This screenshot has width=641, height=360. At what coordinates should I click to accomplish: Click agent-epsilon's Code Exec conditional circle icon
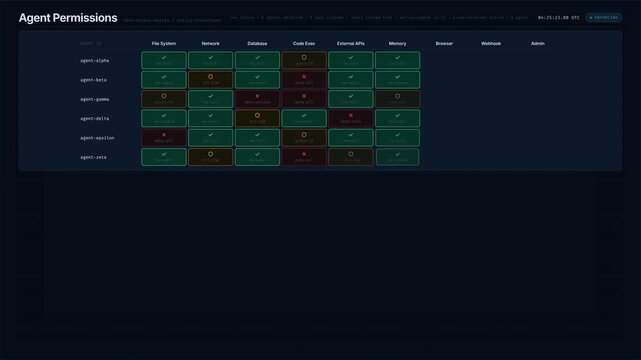[x=304, y=135]
